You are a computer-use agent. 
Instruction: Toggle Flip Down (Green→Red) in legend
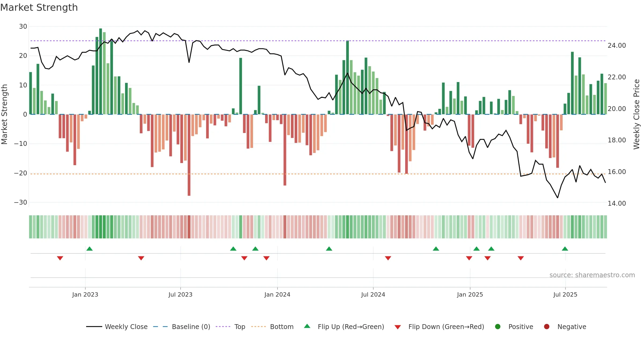(x=439, y=327)
